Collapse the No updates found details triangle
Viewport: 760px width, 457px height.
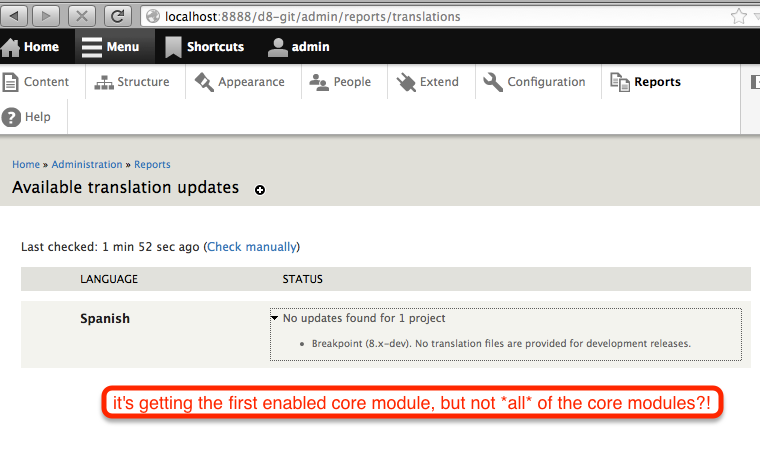pyautogui.click(x=274, y=318)
